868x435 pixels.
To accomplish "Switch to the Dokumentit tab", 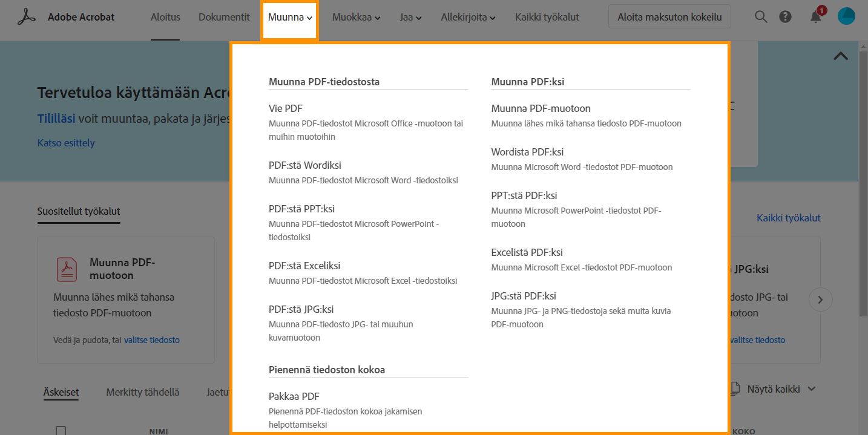I will point(224,17).
